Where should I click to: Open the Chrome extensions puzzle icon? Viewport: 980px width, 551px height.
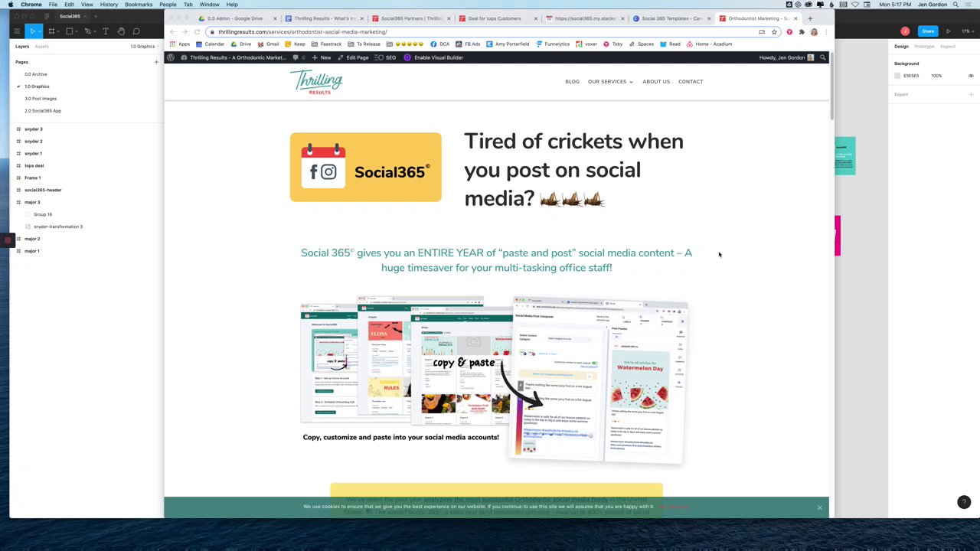pos(802,32)
